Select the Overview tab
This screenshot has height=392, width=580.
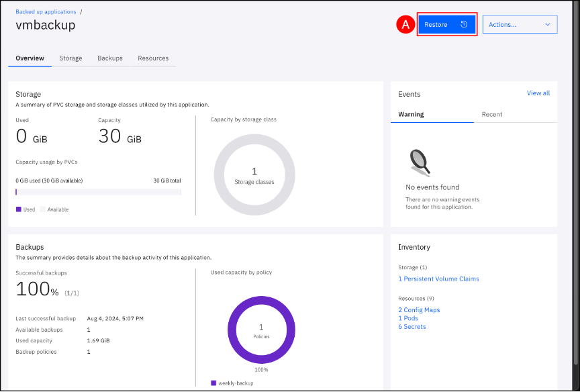(x=30, y=58)
